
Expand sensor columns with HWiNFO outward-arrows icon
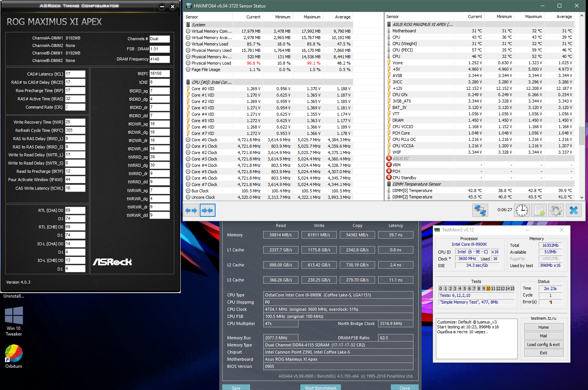tap(191, 210)
